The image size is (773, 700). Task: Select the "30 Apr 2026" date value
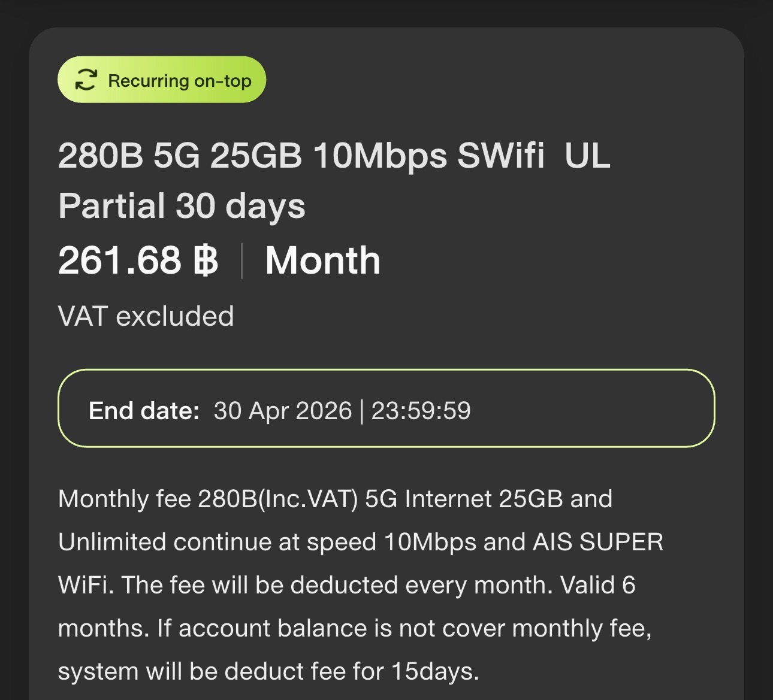tap(282, 411)
